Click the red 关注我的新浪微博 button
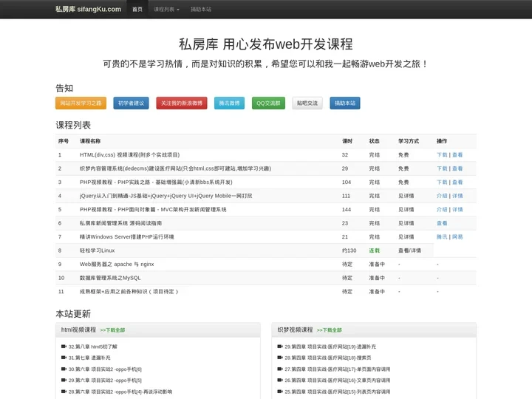 pos(182,103)
